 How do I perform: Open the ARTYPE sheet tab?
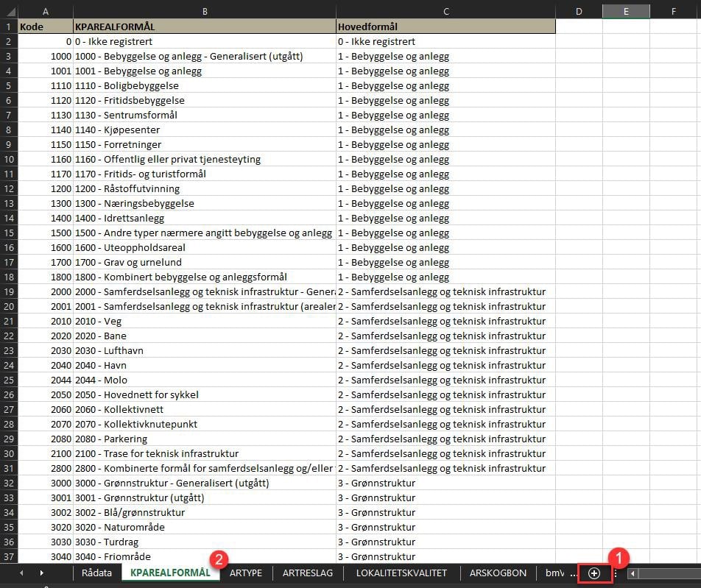245,573
